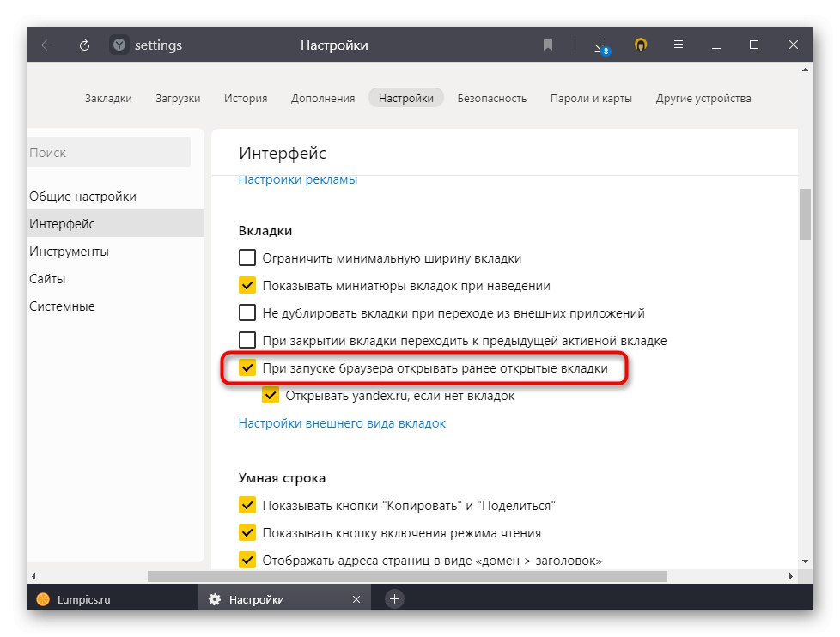
Task: Open the Дополнения section tab
Action: [x=322, y=98]
